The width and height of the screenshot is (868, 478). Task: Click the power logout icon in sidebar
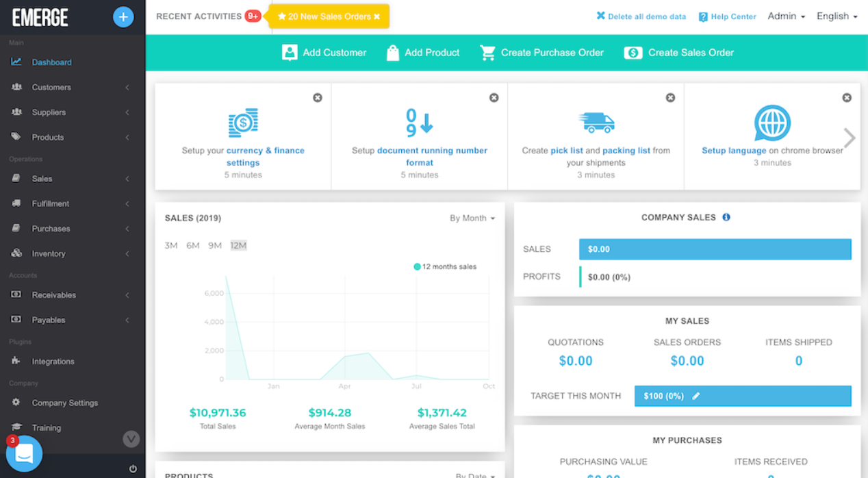click(x=133, y=469)
